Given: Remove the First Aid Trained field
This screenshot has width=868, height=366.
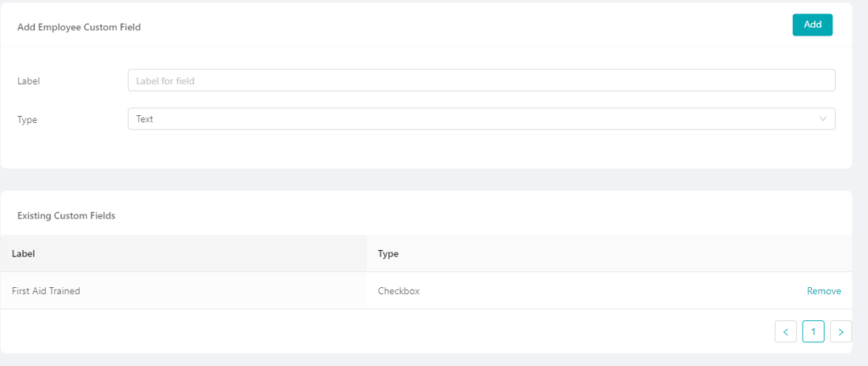Looking at the screenshot, I should (x=824, y=291).
